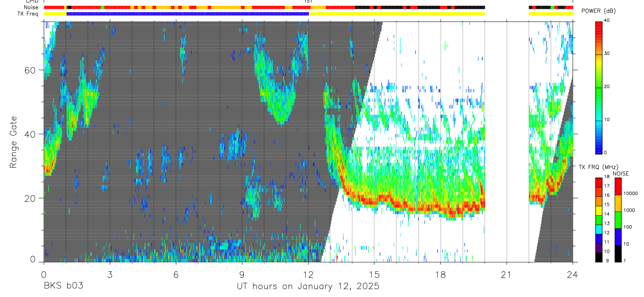Image resolution: width=644 pixels, height=297 pixels.
Task: Click the cyan swatch of the TX FRQ color bar
Action: [598, 229]
